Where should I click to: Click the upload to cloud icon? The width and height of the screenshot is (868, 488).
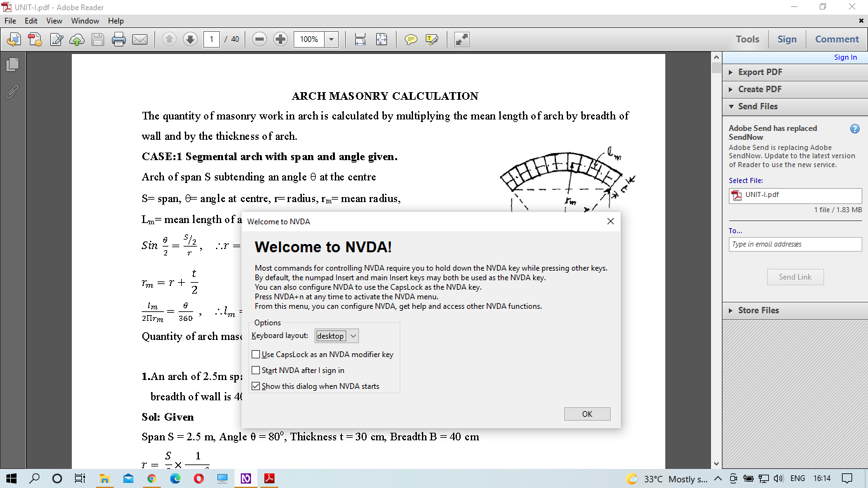tap(77, 39)
